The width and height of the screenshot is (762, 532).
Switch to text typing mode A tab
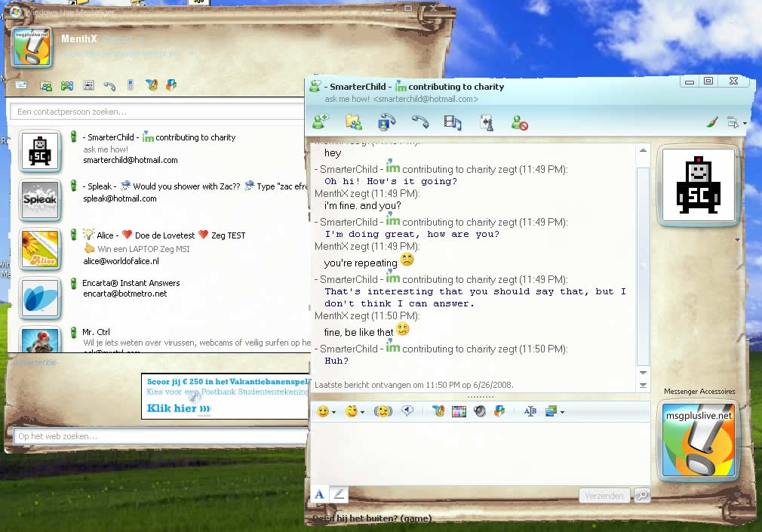(319, 494)
